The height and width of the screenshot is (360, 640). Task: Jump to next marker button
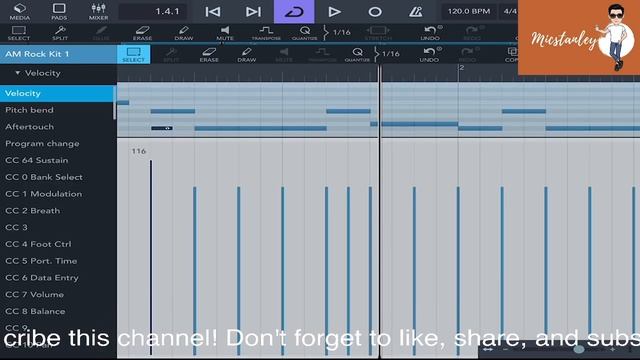tap(253, 11)
